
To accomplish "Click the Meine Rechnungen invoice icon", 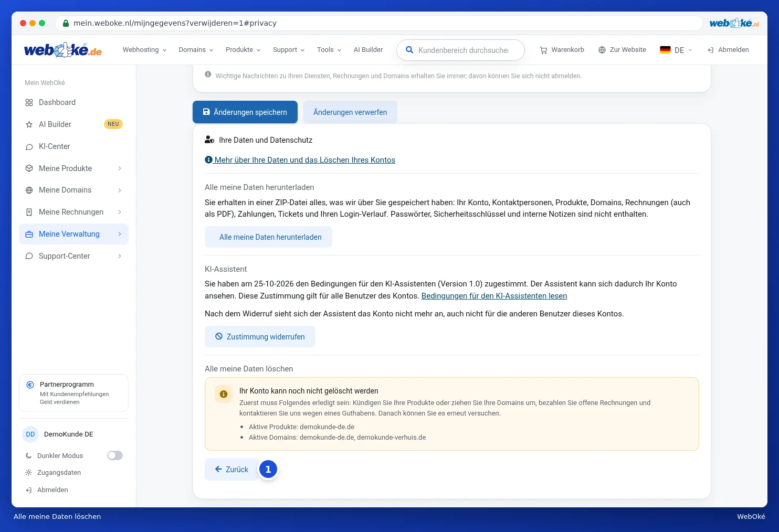I will 29,212.
